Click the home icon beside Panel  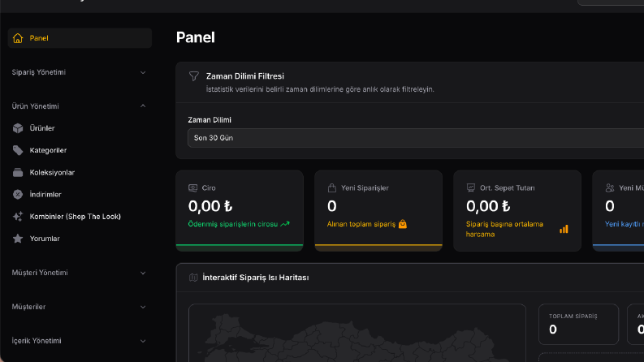click(18, 38)
